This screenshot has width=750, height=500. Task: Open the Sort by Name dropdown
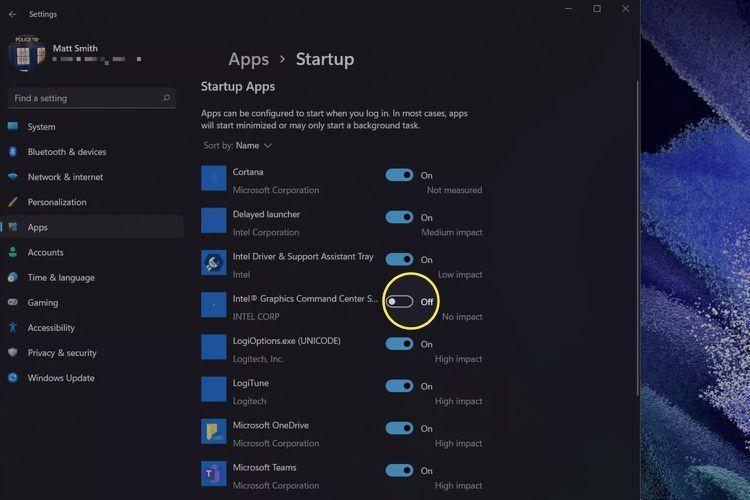pos(252,145)
